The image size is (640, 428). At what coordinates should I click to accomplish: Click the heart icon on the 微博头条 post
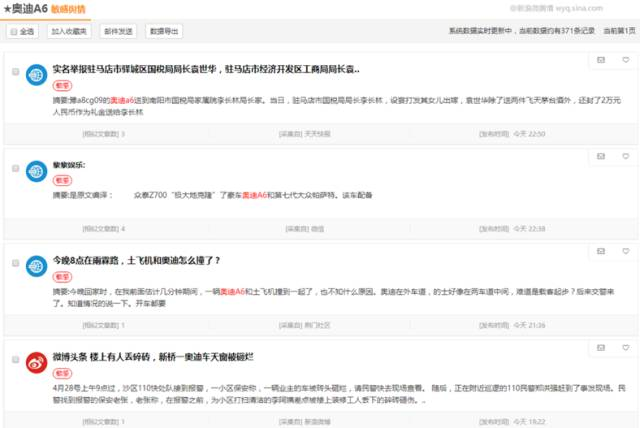[x=626, y=348]
